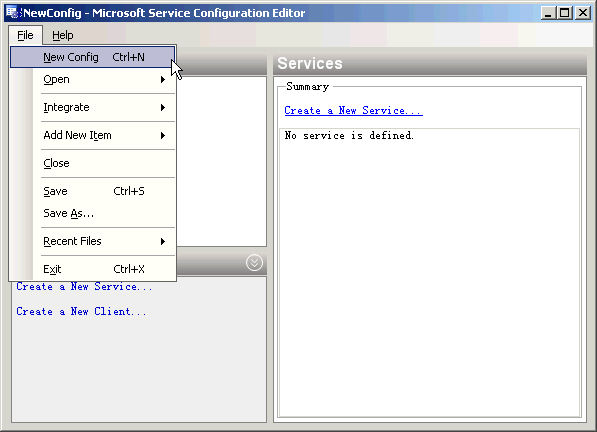Click Create a New Service in the Tasks panel
Image resolution: width=597 pixels, height=432 pixels.
pyautogui.click(x=84, y=287)
